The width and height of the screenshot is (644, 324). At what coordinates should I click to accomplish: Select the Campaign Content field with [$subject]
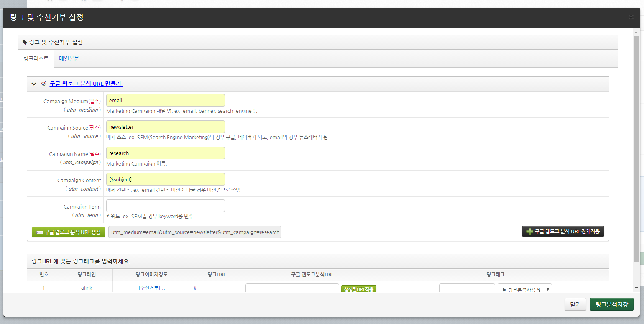[165, 179]
